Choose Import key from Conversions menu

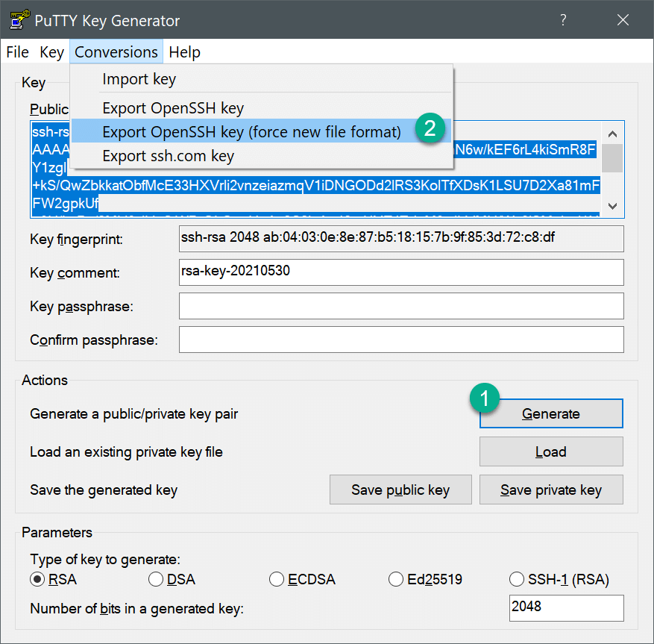(x=139, y=79)
